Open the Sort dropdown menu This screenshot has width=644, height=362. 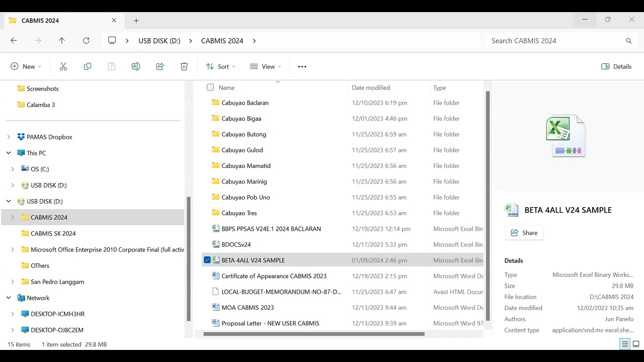[220, 66]
